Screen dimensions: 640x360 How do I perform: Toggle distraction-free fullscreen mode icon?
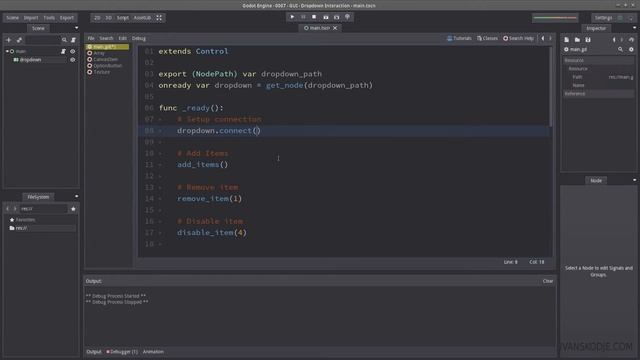pyautogui.click(x=159, y=18)
